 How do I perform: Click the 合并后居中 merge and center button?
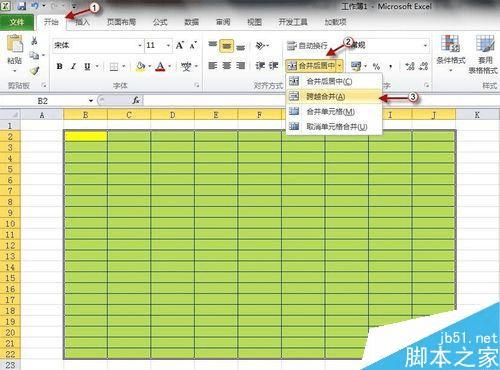[x=311, y=66]
